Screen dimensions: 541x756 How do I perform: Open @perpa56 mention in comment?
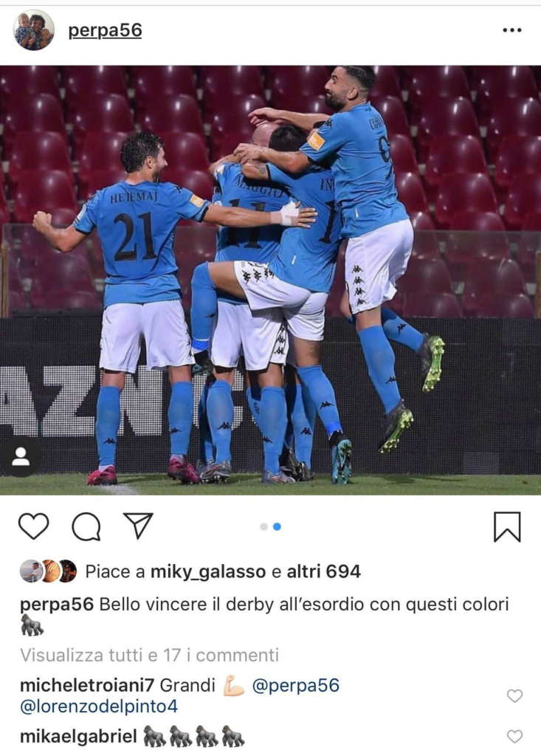coord(295,685)
